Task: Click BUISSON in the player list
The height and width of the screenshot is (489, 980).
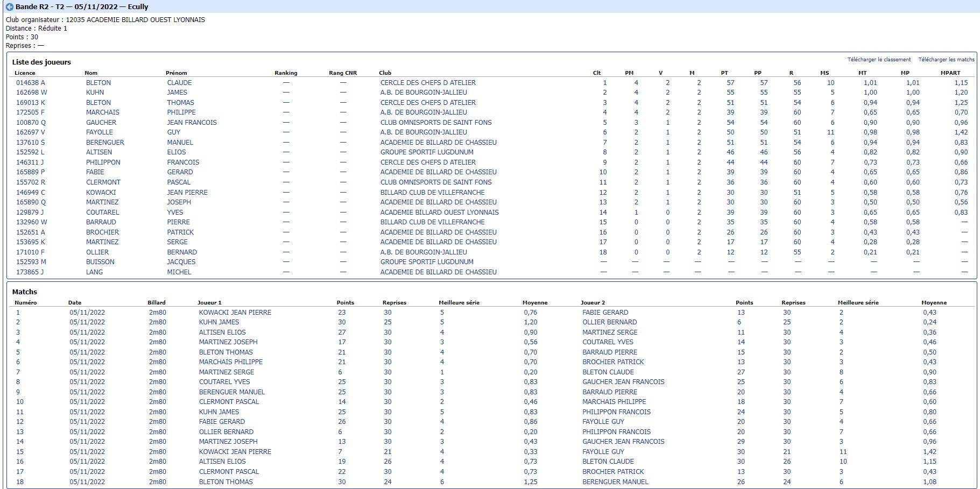Action: tap(100, 262)
